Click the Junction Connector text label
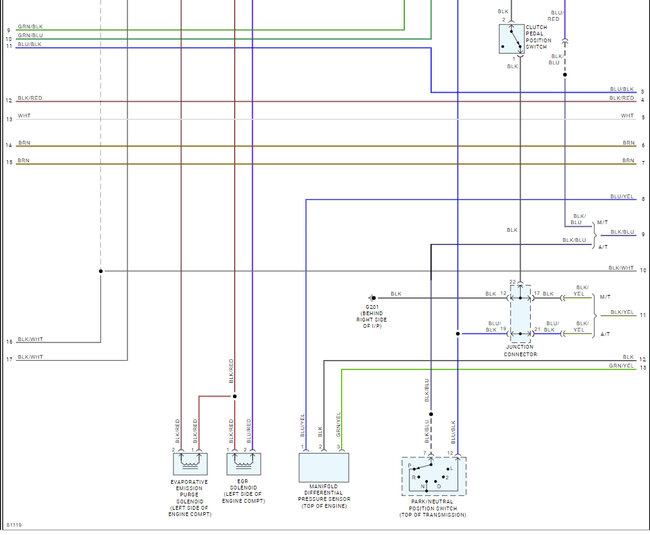Image resolution: width=650 pixels, height=535 pixels. 520,351
